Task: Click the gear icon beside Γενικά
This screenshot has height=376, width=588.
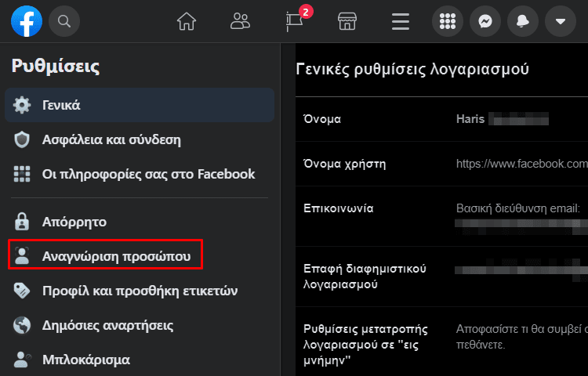Action: point(22,105)
